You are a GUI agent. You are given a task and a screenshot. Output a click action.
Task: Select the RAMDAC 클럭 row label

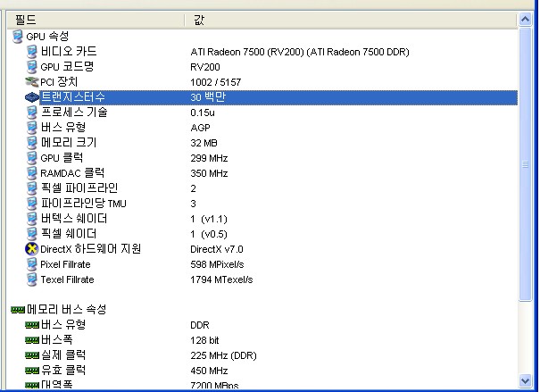click(x=72, y=173)
